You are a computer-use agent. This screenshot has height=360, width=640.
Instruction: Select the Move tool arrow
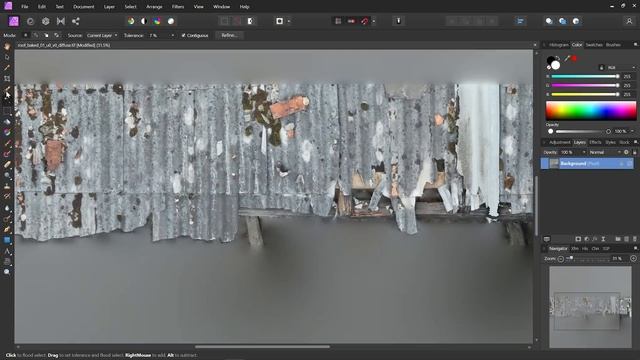[x=7, y=57]
